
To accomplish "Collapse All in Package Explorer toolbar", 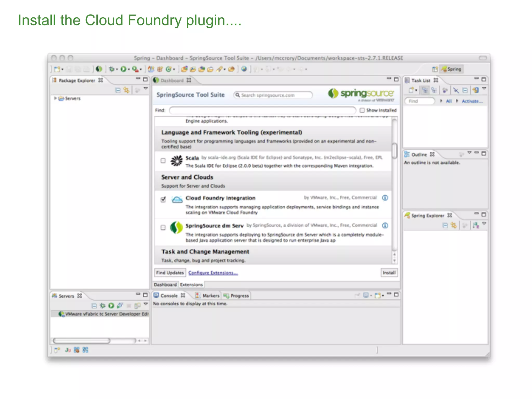I will pyautogui.click(x=118, y=90).
